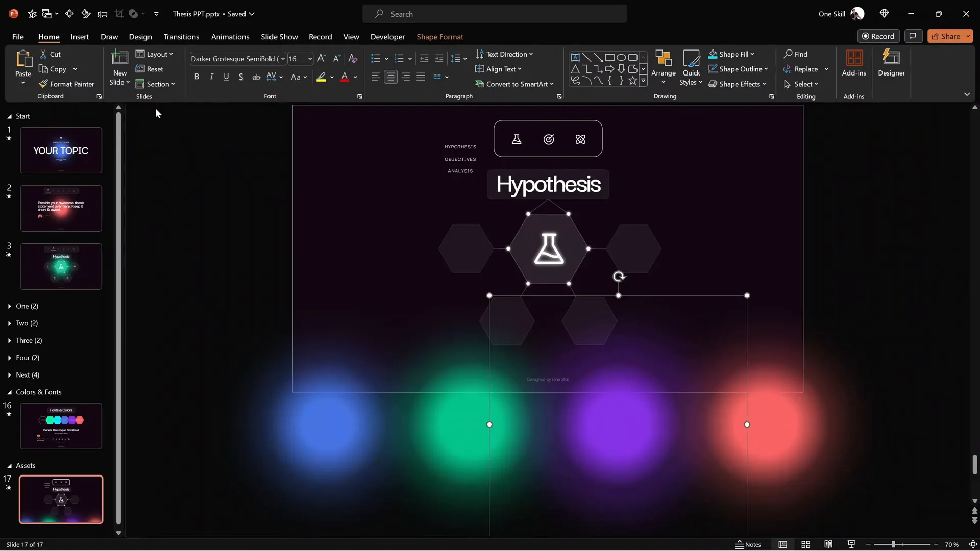Open the comments pane icon
This screenshot has height=551, width=980.
pyautogui.click(x=913, y=36)
